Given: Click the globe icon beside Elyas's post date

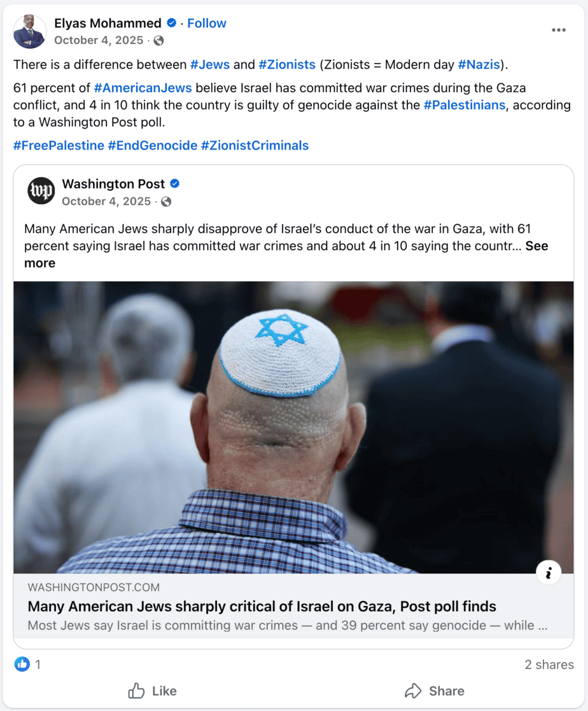Looking at the screenshot, I should [x=158, y=41].
